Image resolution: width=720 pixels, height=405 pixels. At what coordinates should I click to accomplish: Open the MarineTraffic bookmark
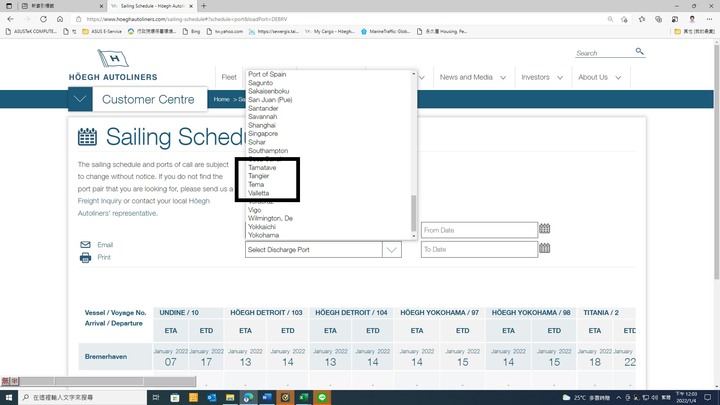pos(386,32)
